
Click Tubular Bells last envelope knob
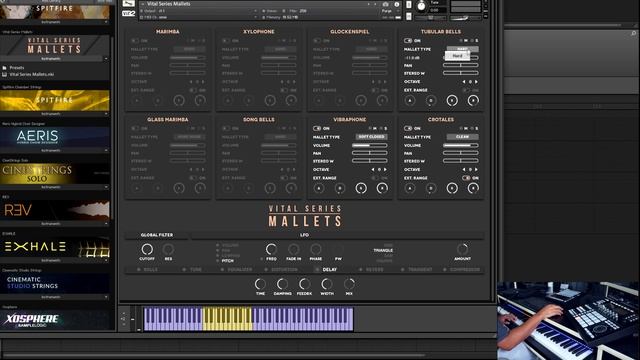[473, 100]
